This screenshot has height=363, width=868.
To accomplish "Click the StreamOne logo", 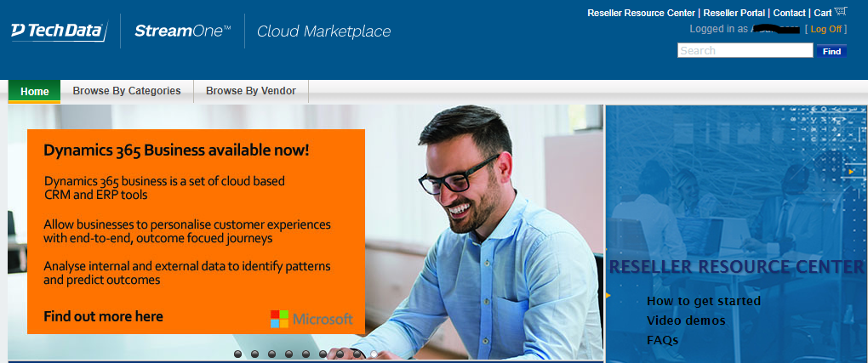I will click(x=182, y=31).
